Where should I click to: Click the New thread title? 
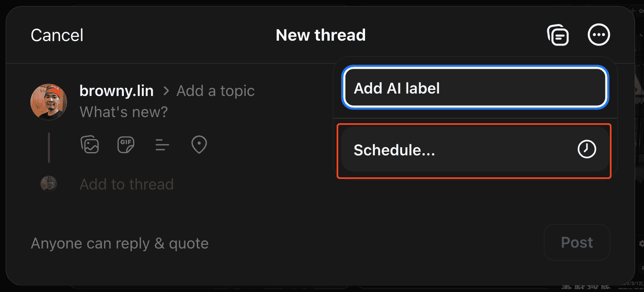coord(321,35)
